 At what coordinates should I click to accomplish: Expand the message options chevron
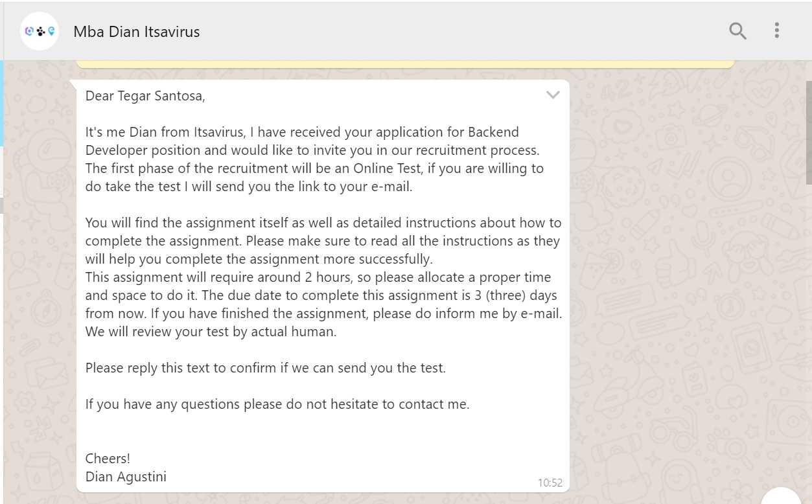553,95
